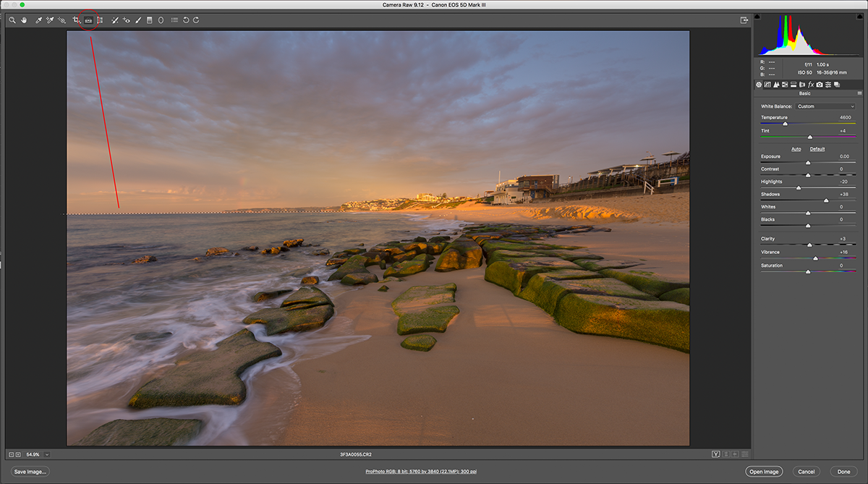Select the Color Sampler tool

pos(50,20)
